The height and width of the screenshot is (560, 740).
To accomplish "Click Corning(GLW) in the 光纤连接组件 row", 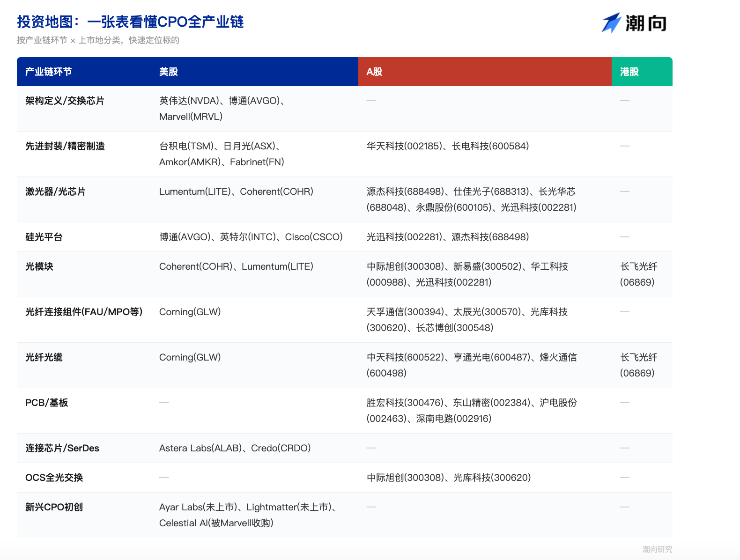I will (190, 312).
